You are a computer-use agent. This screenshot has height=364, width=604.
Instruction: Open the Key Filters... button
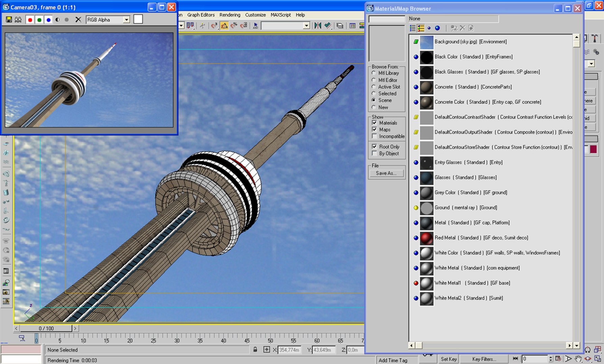[x=484, y=359]
